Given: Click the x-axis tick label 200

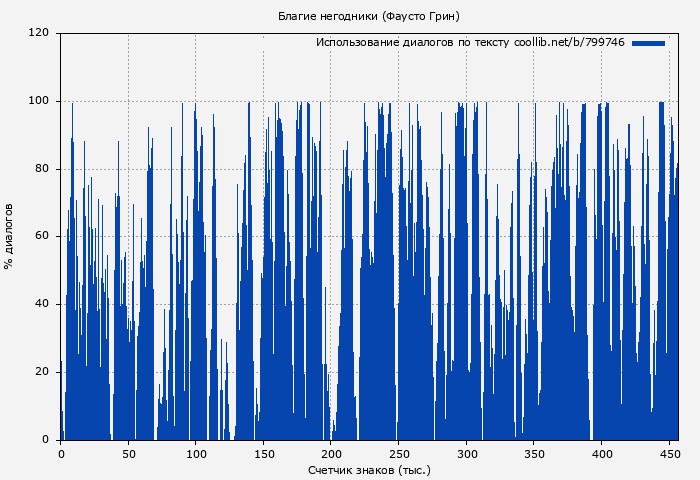Looking at the screenshot, I should [331, 453].
